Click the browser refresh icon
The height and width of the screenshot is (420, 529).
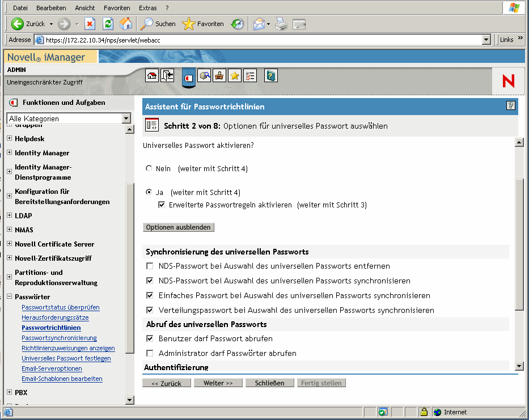pyautogui.click(x=108, y=24)
